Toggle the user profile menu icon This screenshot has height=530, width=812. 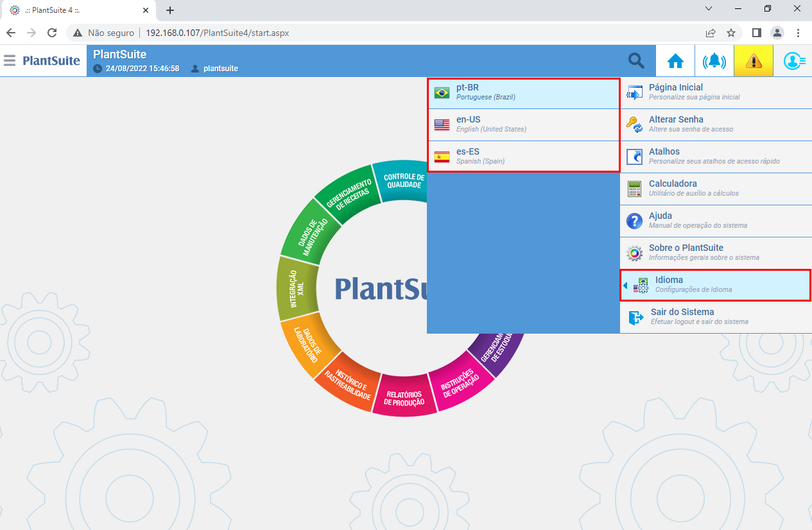pos(793,61)
